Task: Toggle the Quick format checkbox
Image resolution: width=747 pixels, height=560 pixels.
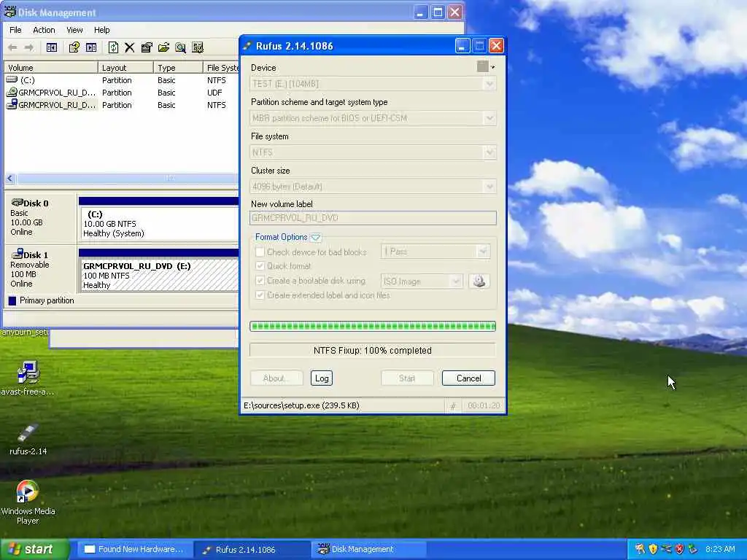Action: pyautogui.click(x=260, y=265)
